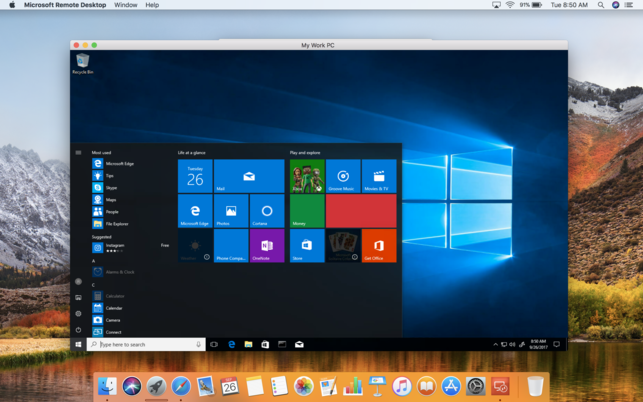Launch the Groove Music tile
This screenshot has width=643, height=402.
tap(343, 176)
